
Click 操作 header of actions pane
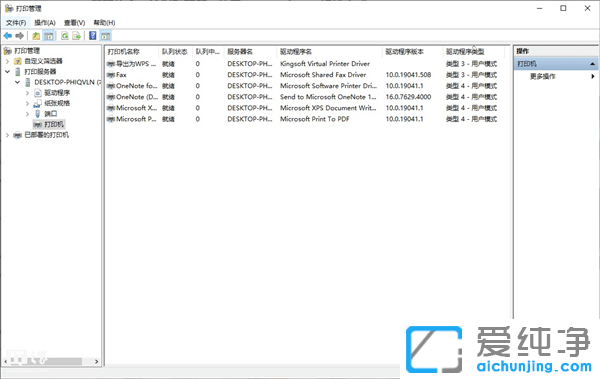(x=556, y=51)
